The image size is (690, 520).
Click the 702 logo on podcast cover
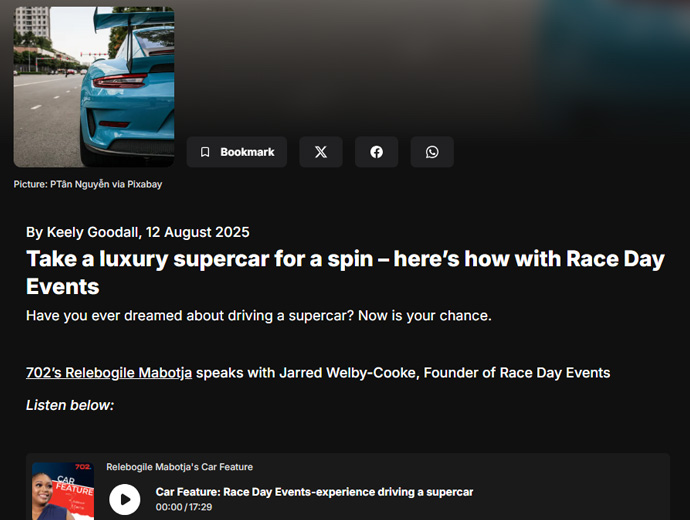(83, 467)
